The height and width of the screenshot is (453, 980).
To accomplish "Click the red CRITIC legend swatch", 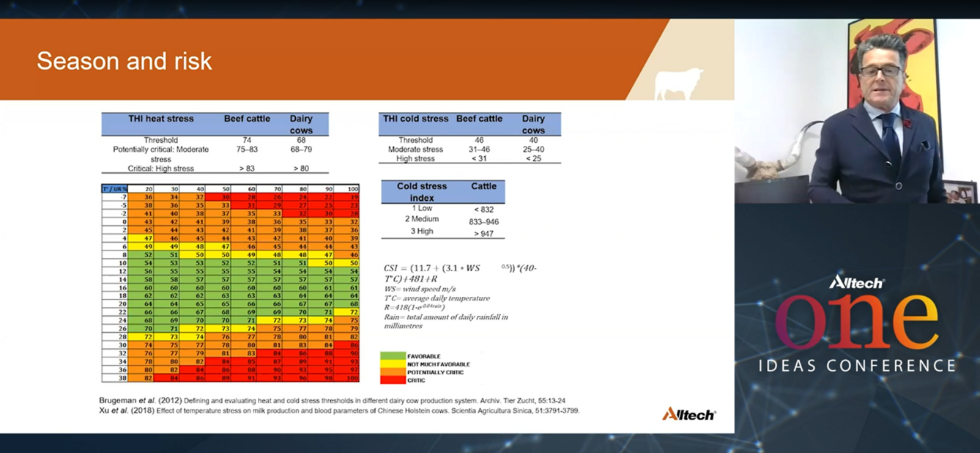I will click(x=392, y=380).
